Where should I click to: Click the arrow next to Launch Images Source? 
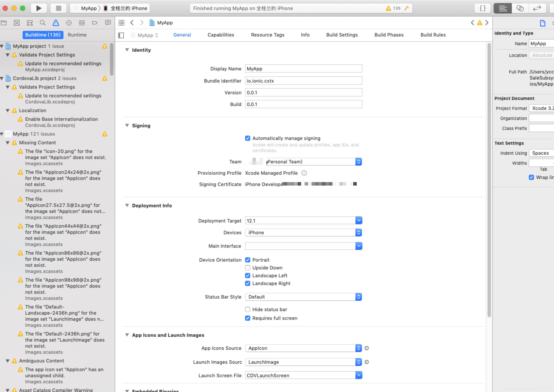(x=367, y=362)
